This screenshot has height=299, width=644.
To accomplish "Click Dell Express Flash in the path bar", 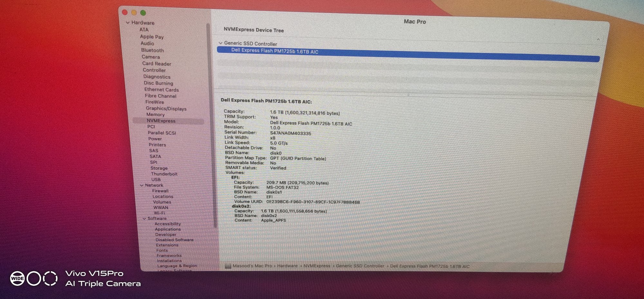I will pos(430,266).
